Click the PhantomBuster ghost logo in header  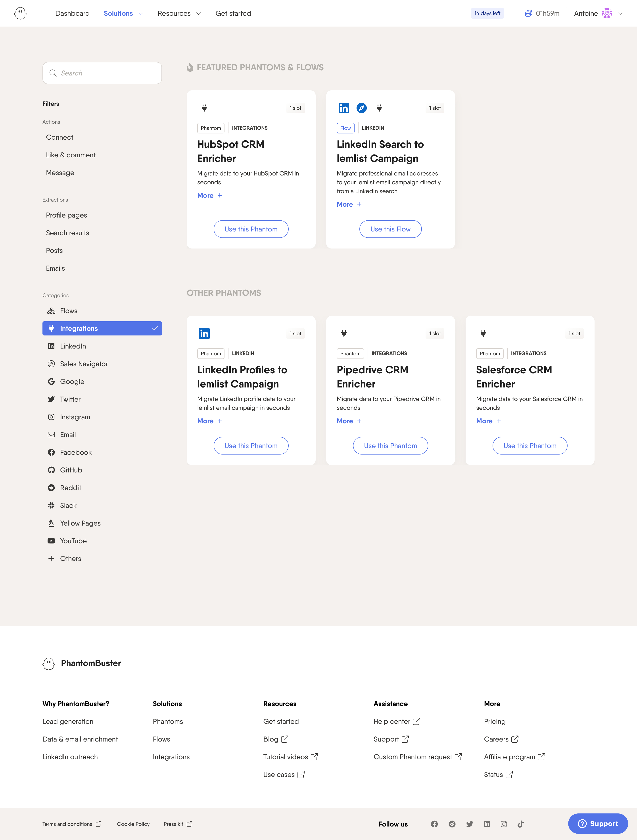[20, 13]
